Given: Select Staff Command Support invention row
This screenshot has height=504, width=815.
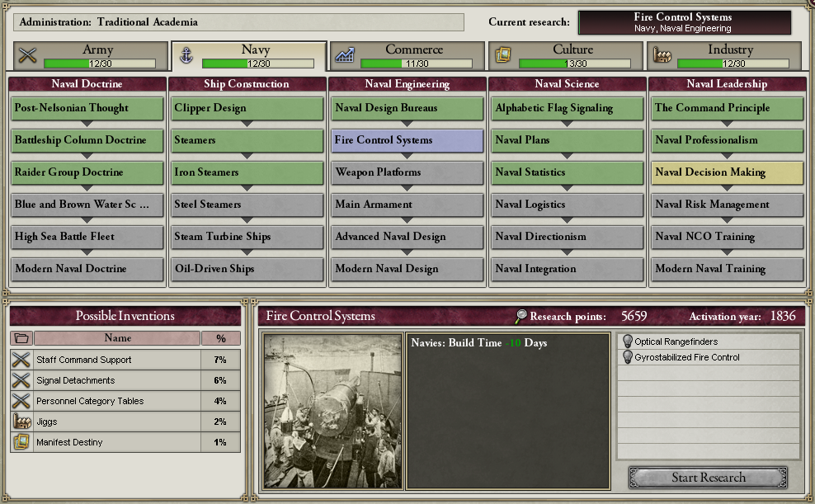Looking at the screenshot, I should (125, 360).
